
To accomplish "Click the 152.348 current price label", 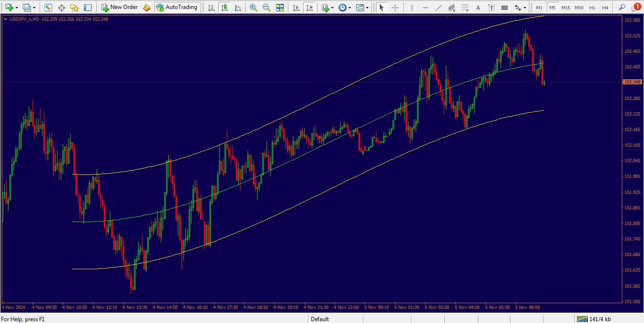I will [x=632, y=82].
